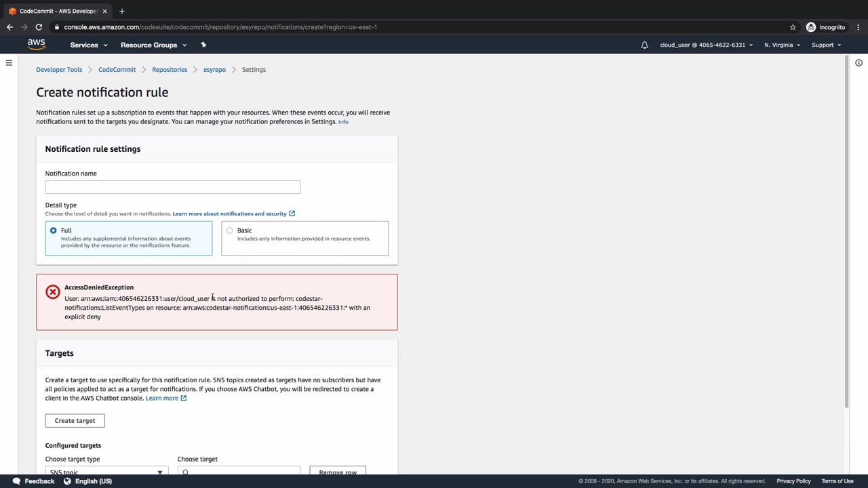
Task: Click the Feedback link in footer
Action: tap(39, 481)
